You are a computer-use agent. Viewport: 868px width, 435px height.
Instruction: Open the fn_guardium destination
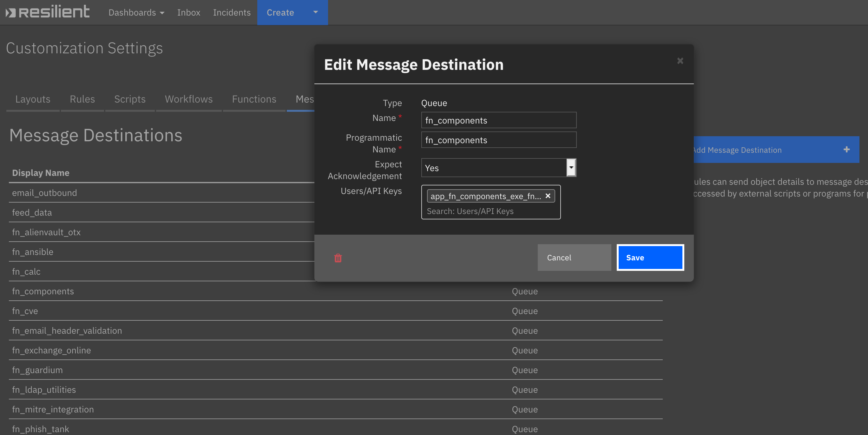pos(336,370)
